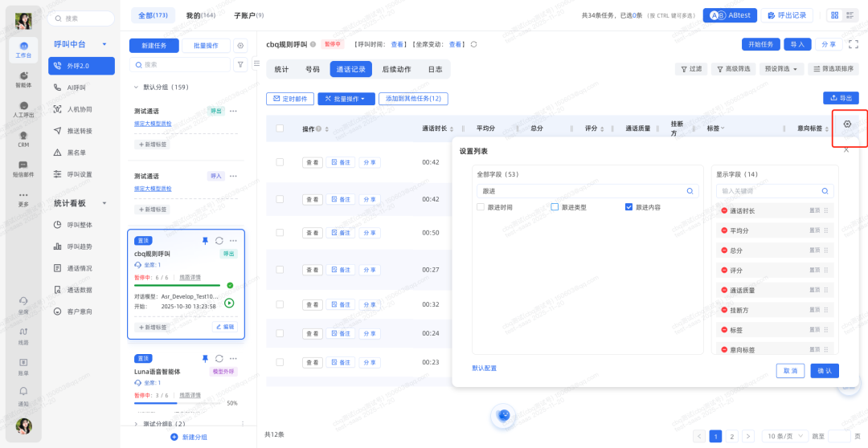Enable the 跟进类型 field checkbox
The image size is (868, 448).
pos(555,207)
